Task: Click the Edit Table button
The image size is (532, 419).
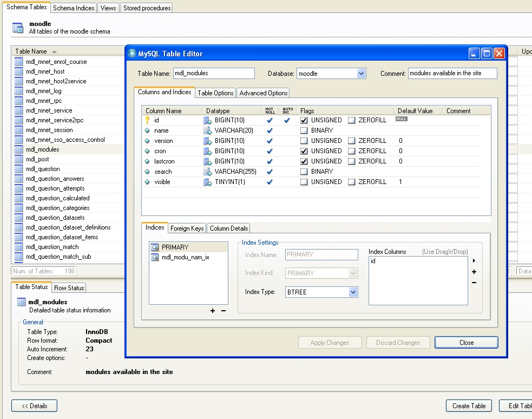Action: [516, 406]
